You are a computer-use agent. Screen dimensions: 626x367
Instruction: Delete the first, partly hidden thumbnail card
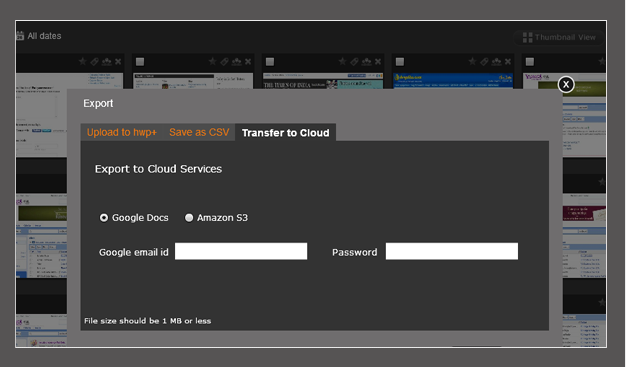pyautogui.click(x=118, y=61)
